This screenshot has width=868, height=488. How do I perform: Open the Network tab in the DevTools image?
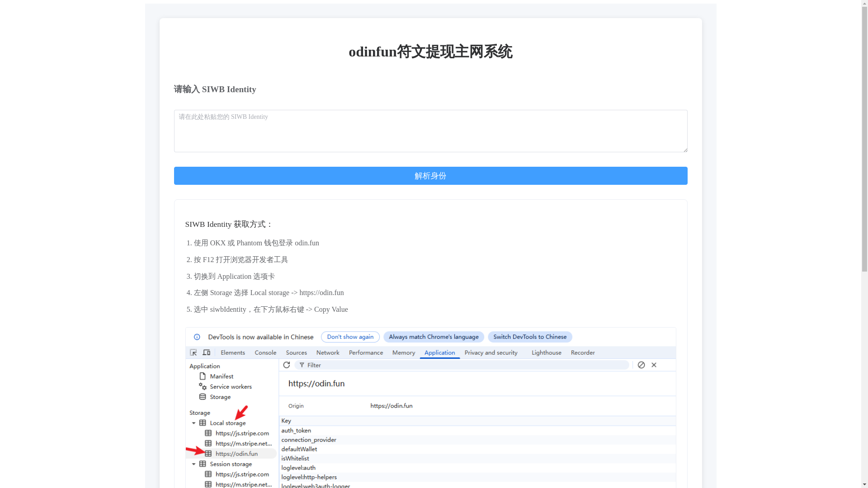[328, 353]
